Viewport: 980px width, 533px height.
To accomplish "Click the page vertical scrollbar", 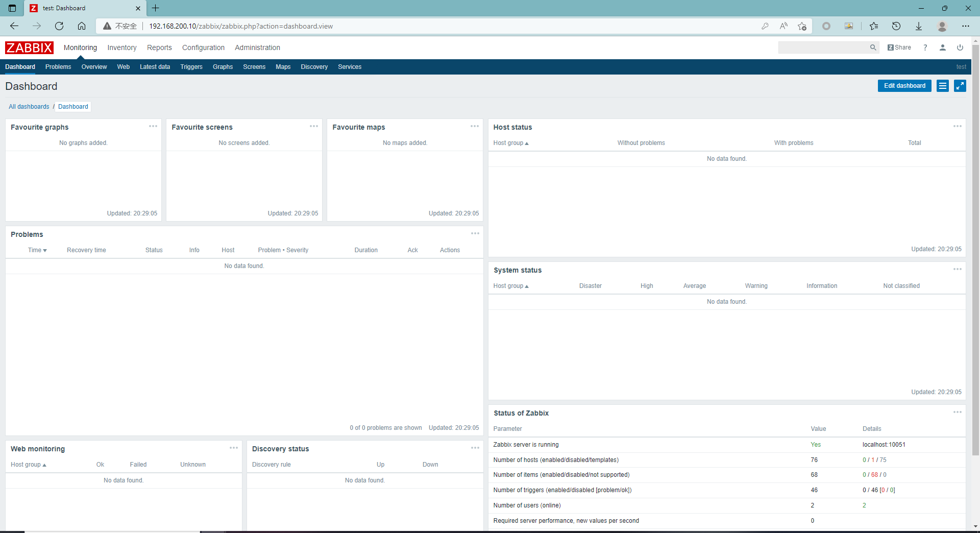I will 975,250.
